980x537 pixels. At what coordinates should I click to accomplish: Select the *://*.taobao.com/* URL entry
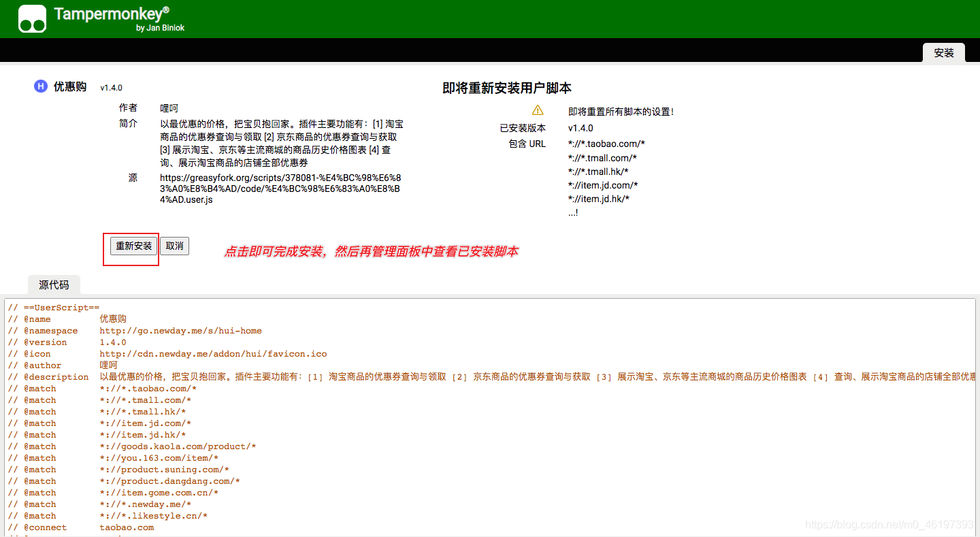pyautogui.click(x=605, y=144)
